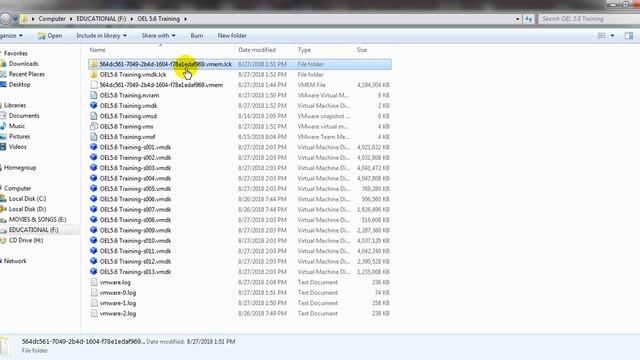The height and width of the screenshot is (360, 640).
Task: Sort by the Type column header
Action: click(x=304, y=50)
